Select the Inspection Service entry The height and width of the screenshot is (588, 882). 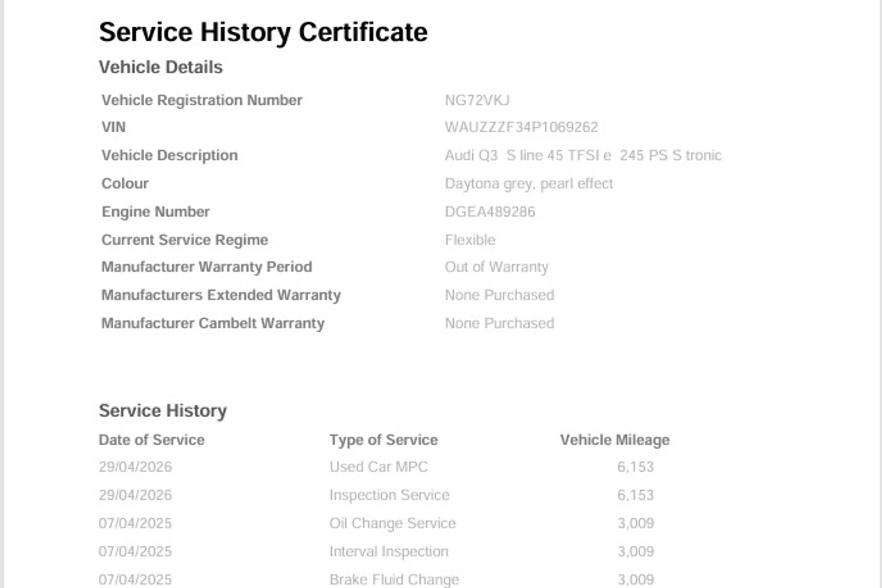tap(389, 495)
